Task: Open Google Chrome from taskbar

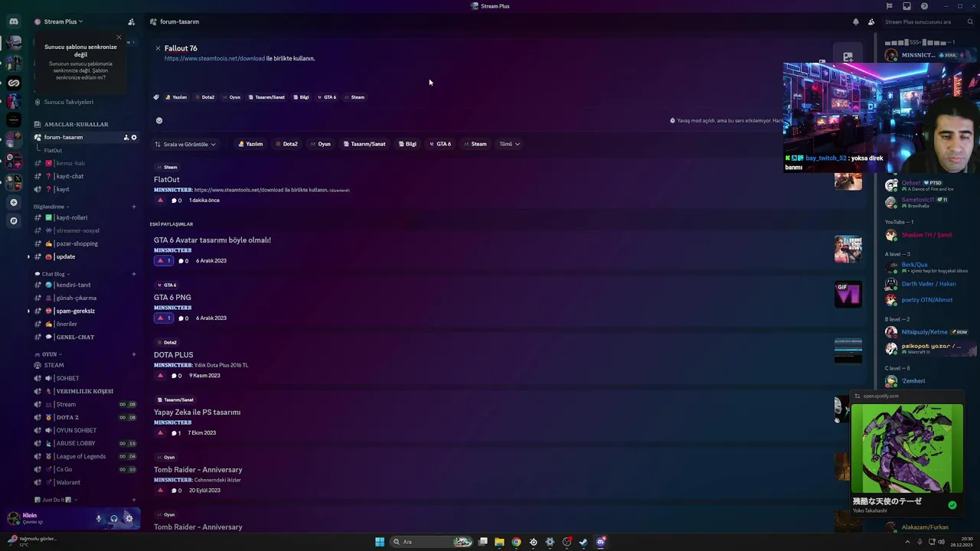Action: click(516, 542)
